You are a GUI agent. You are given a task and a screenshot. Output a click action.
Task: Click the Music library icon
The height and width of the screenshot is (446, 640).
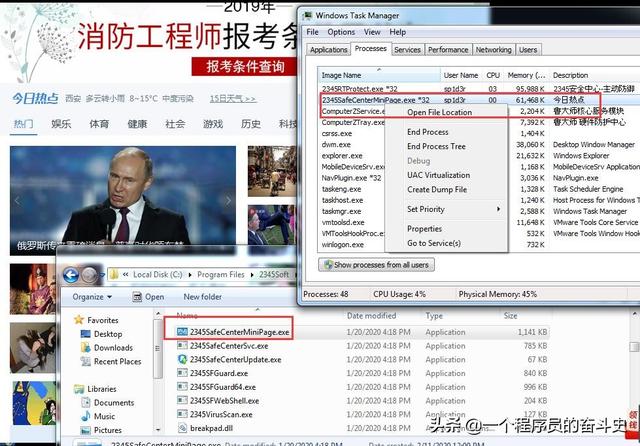coord(86,416)
